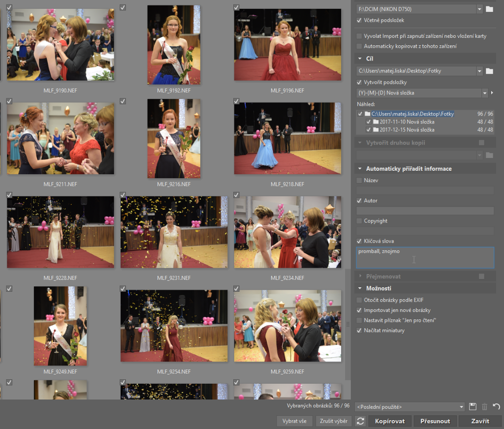Click the Kopírovat button

point(390,421)
